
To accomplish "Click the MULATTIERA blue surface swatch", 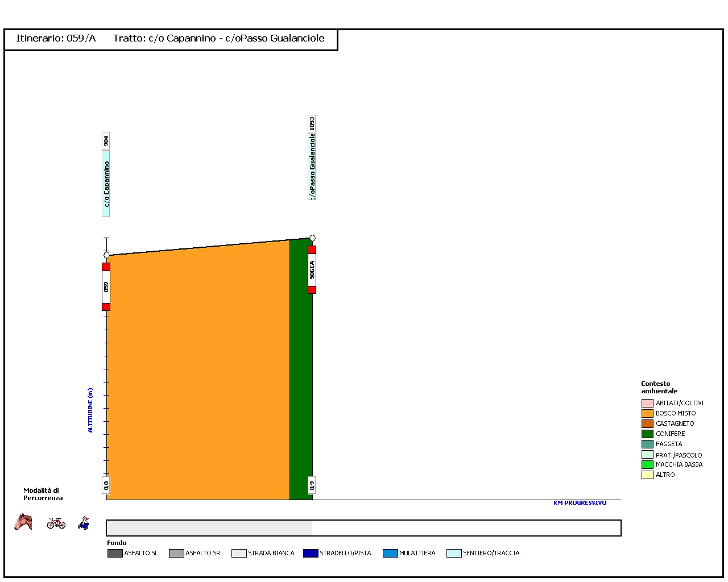I will 390,553.
